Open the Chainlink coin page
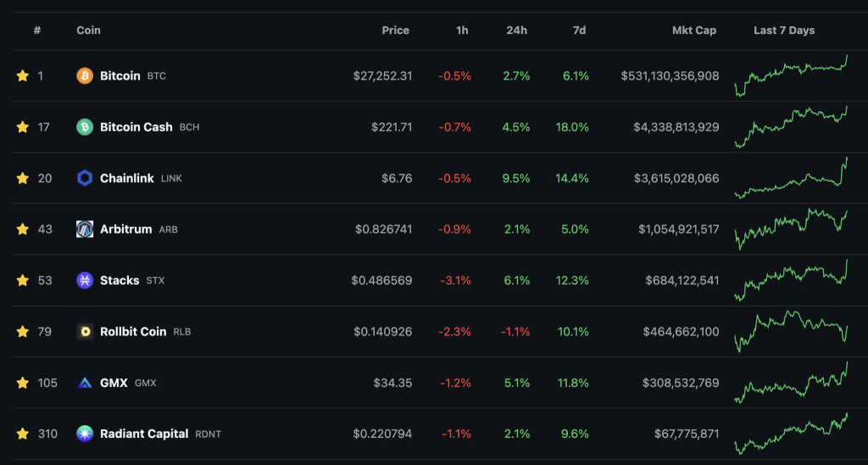868x465 pixels. tap(127, 178)
